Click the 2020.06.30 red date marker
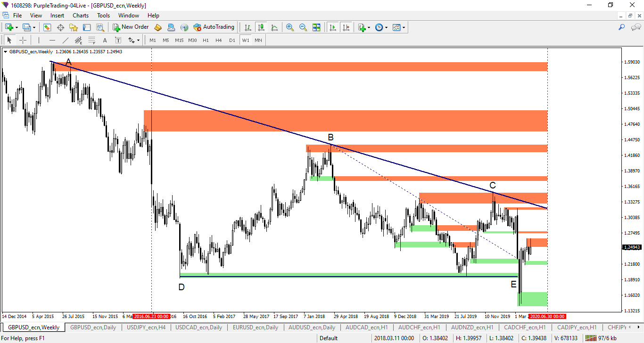This screenshot has width=644, height=343. point(547,317)
